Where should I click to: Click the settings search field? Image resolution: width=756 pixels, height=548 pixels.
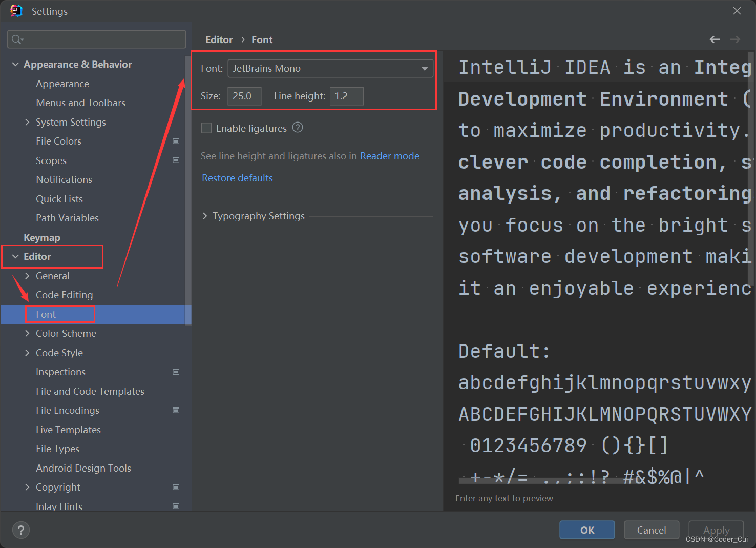pyautogui.click(x=97, y=39)
